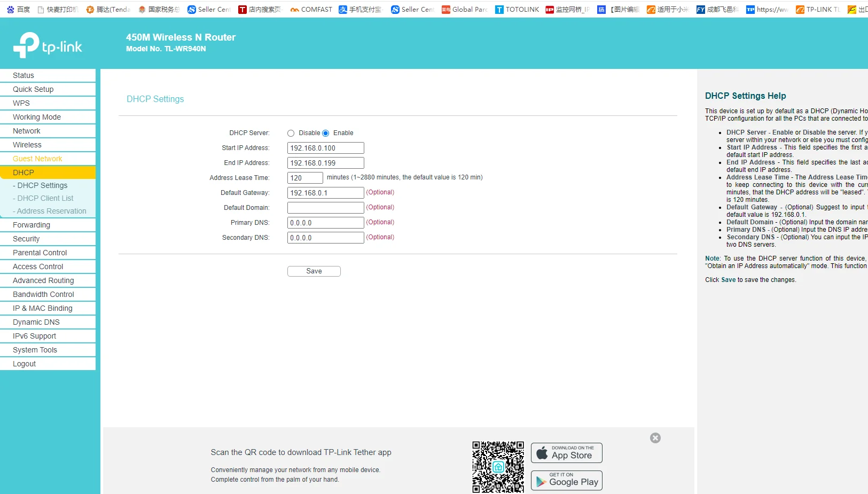
Task: Open the TOTOLINK bookmark
Action: pos(518,10)
